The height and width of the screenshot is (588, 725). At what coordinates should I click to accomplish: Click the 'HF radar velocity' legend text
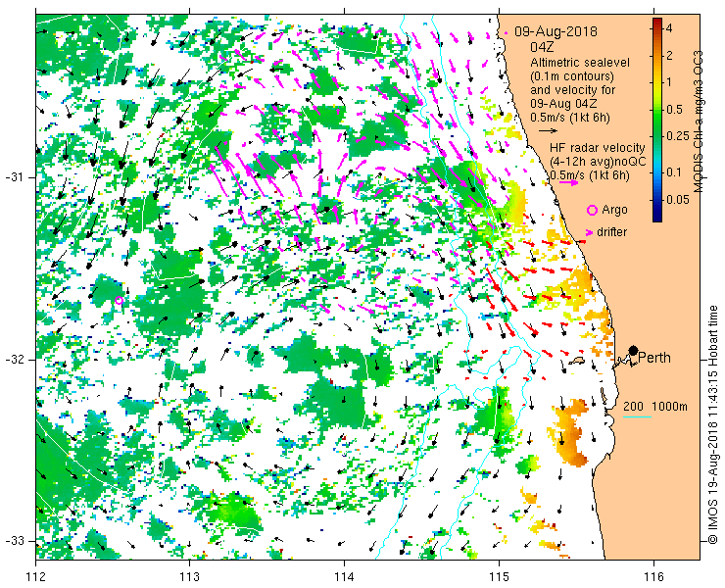(598, 148)
